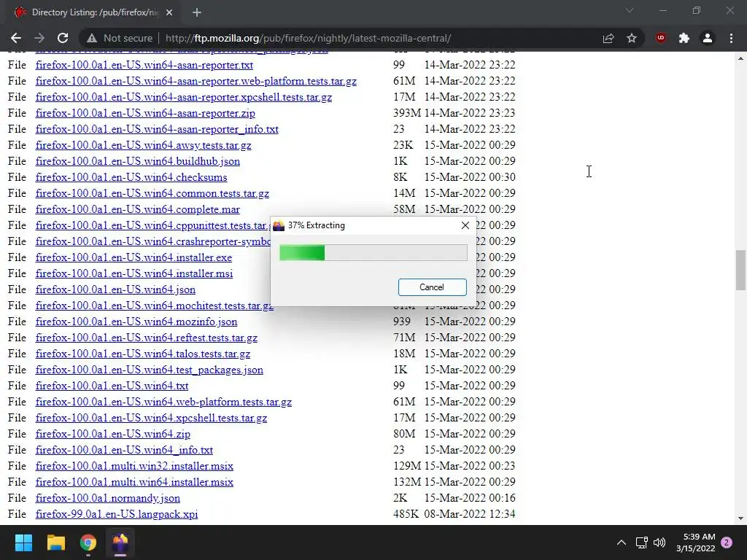Open win64.buildhub.json link
This screenshot has width=747, height=560.
pos(138,161)
